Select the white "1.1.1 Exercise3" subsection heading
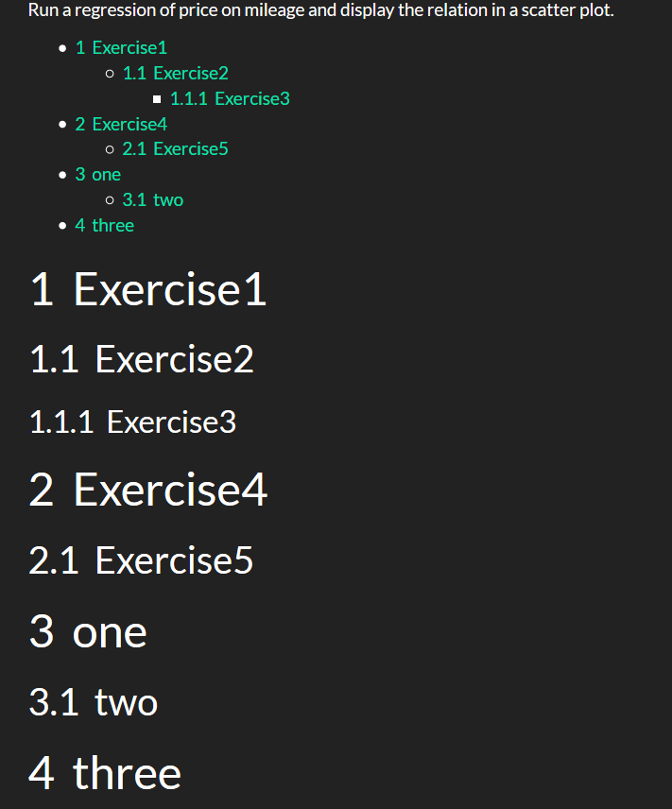This screenshot has width=672, height=809. [132, 422]
